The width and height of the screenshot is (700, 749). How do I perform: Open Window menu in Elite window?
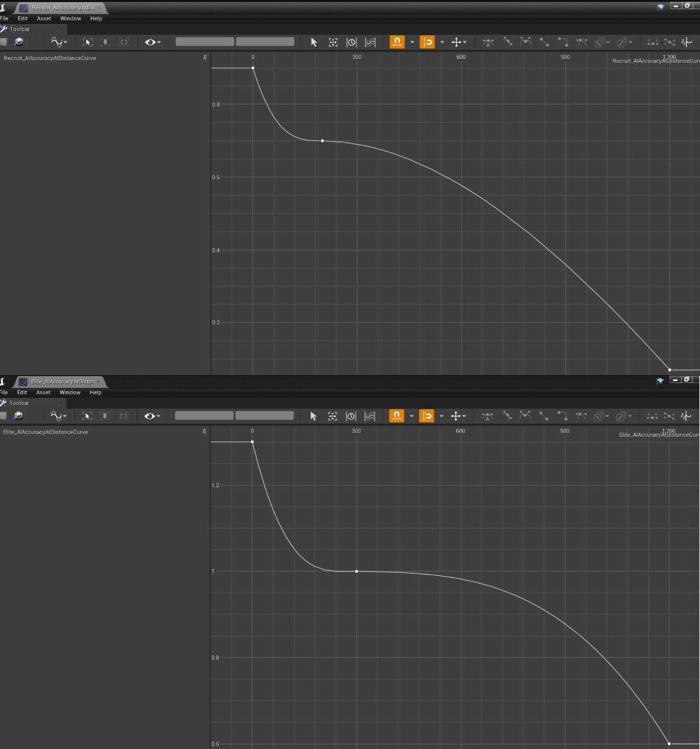click(x=70, y=392)
